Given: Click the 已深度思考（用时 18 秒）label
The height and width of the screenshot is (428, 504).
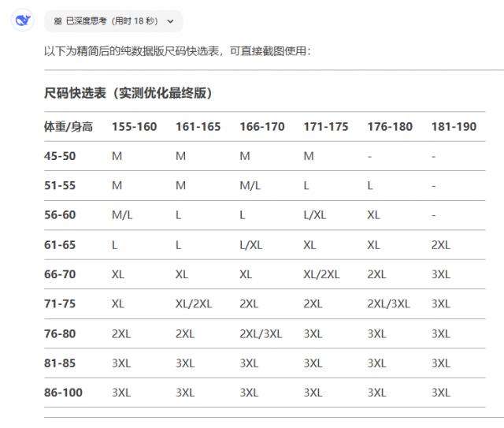Looking at the screenshot, I should (112, 21).
